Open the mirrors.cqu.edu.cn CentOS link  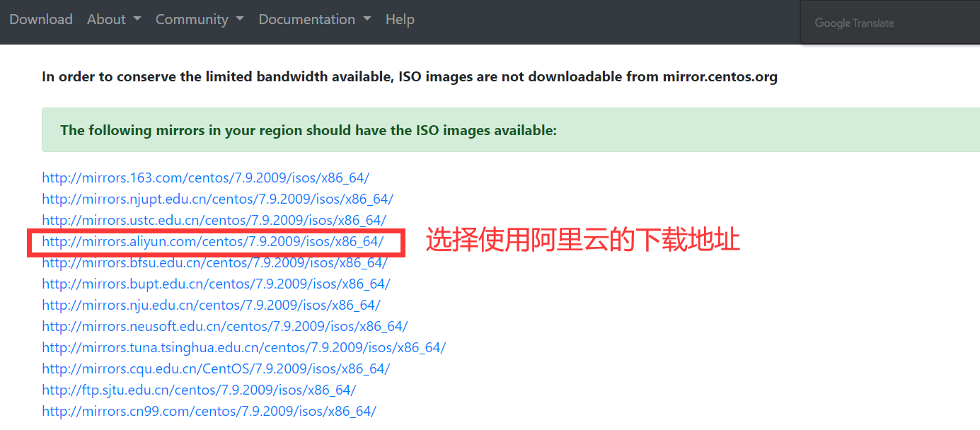click(216, 369)
